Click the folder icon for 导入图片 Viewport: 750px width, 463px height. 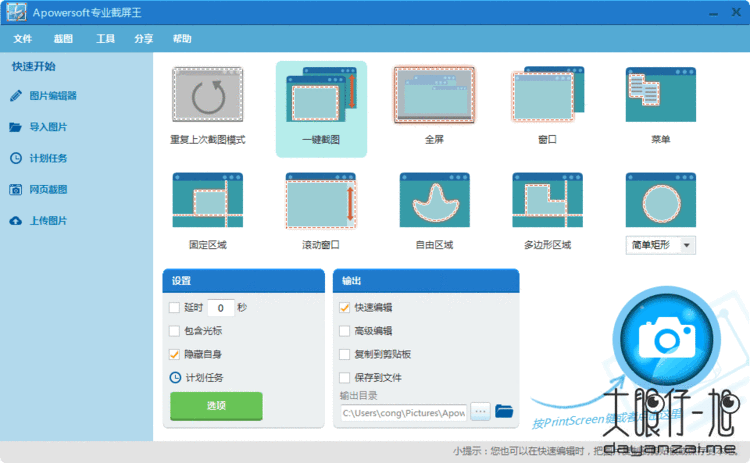tap(16, 127)
